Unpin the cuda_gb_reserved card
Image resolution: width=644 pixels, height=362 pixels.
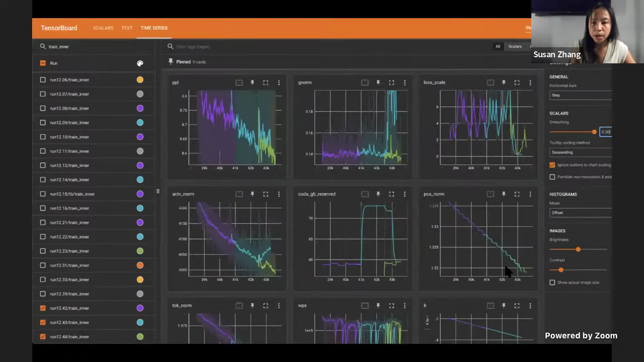tap(378, 194)
